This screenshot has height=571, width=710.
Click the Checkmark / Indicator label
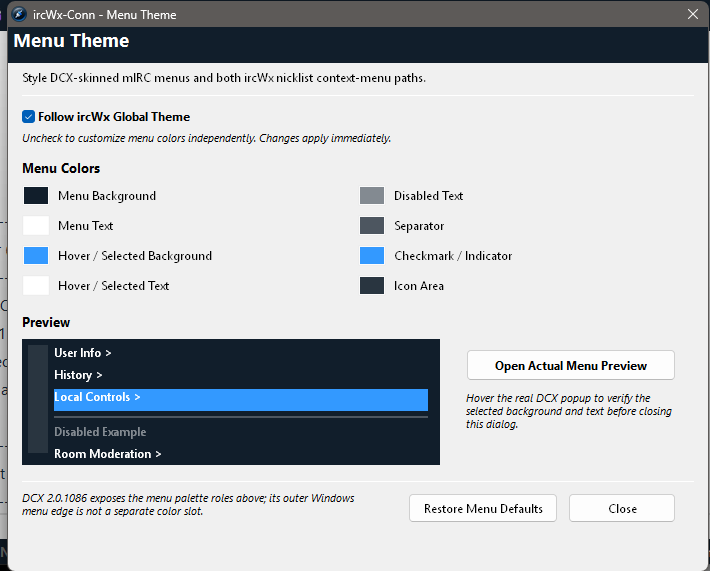(x=453, y=256)
